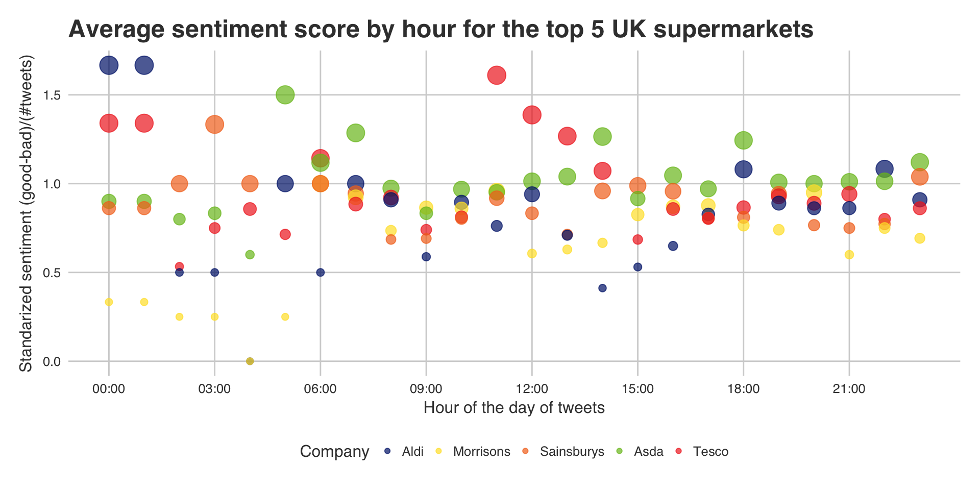Click the Aldi bubble at 00:00

click(109, 65)
